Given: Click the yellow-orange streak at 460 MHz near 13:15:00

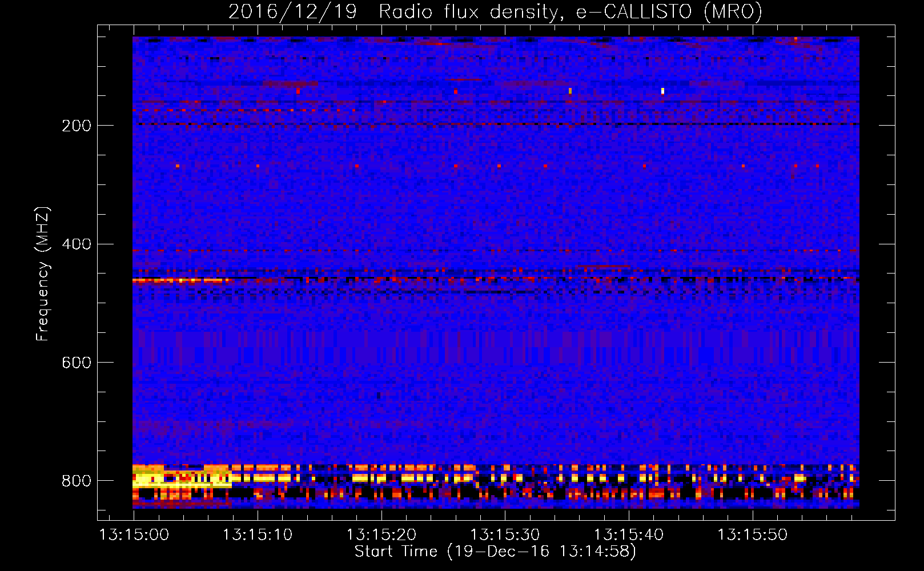Looking at the screenshot, I should (x=180, y=280).
